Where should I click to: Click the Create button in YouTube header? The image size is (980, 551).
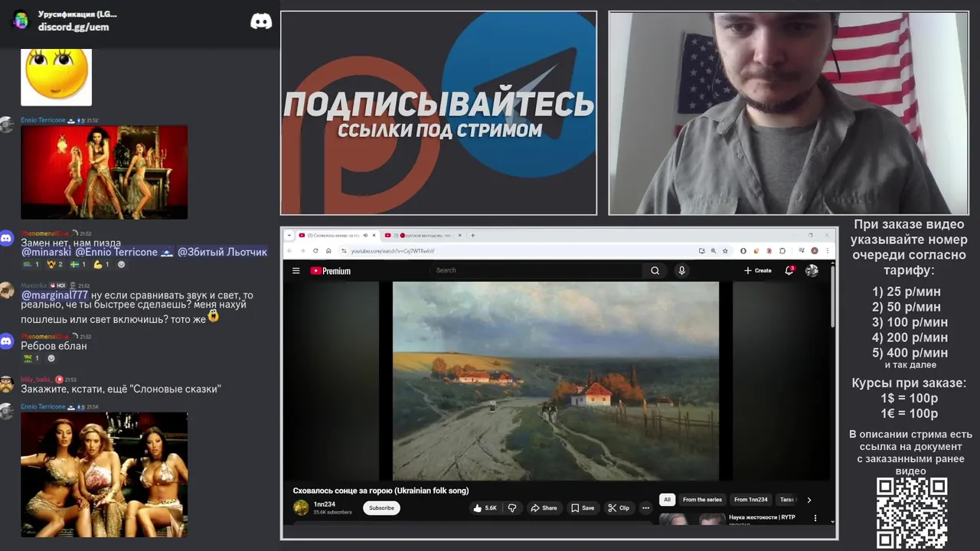[x=757, y=270]
